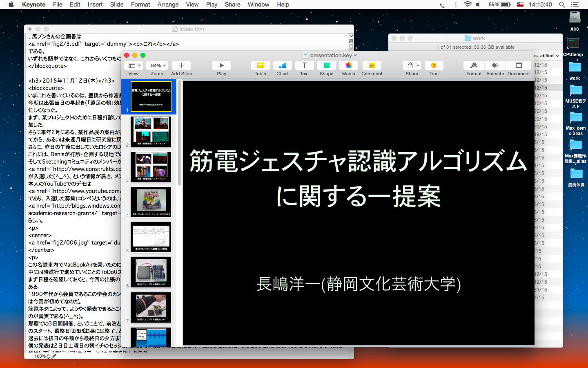The height and width of the screenshot is (368, 588).
Task: Insert a Chart from the toolbar
Action: click(x=282, y=65)
